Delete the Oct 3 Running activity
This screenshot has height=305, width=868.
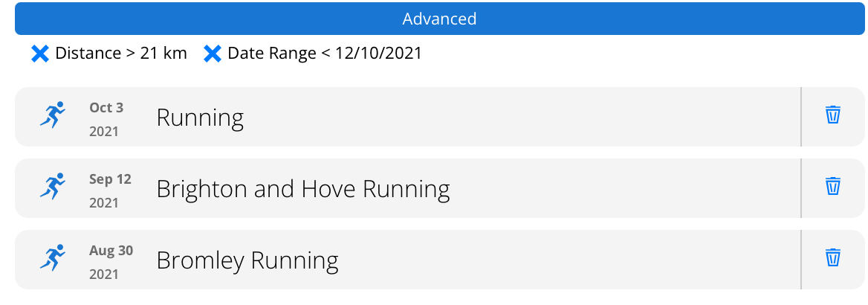point(833,115)
